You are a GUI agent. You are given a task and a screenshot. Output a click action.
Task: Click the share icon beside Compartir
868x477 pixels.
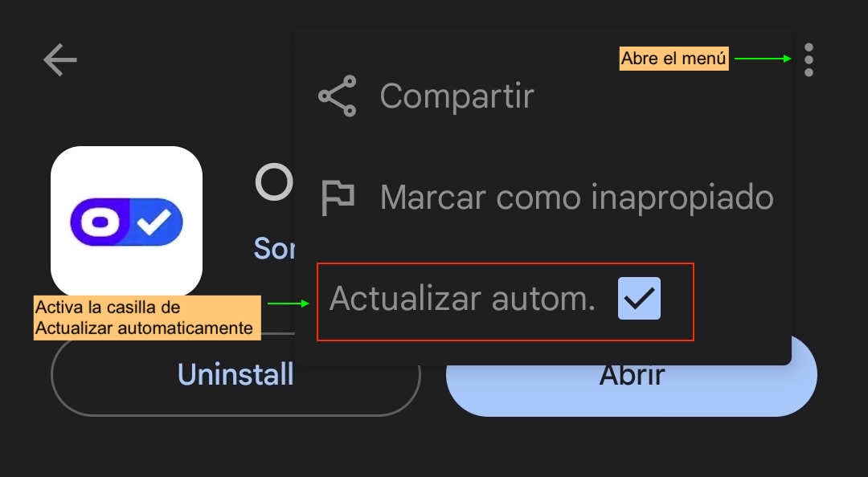338,96
